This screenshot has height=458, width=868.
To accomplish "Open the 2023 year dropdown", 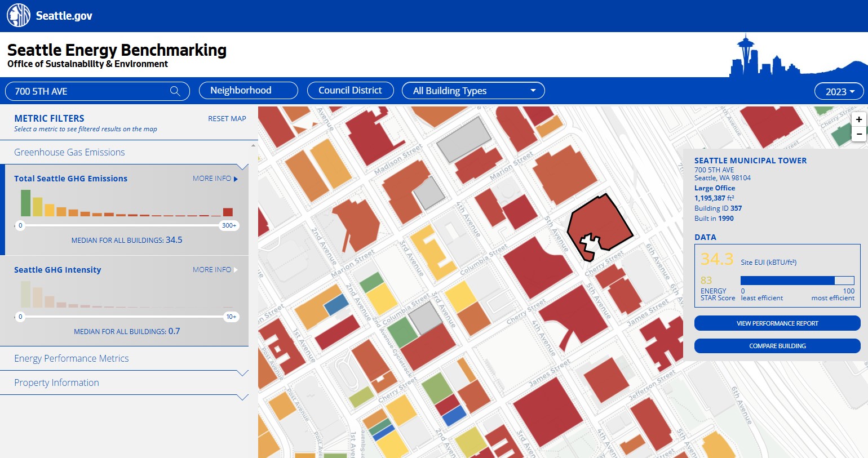I will pos(839,91).
